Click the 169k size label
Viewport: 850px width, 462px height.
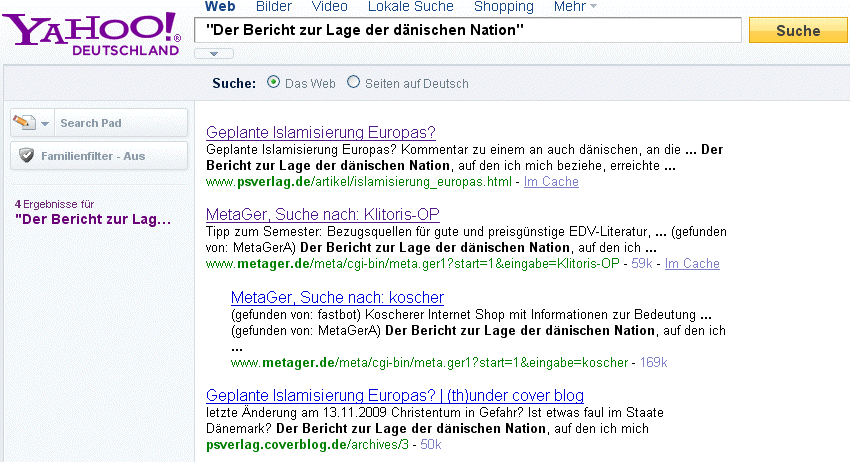coord(654,362)
